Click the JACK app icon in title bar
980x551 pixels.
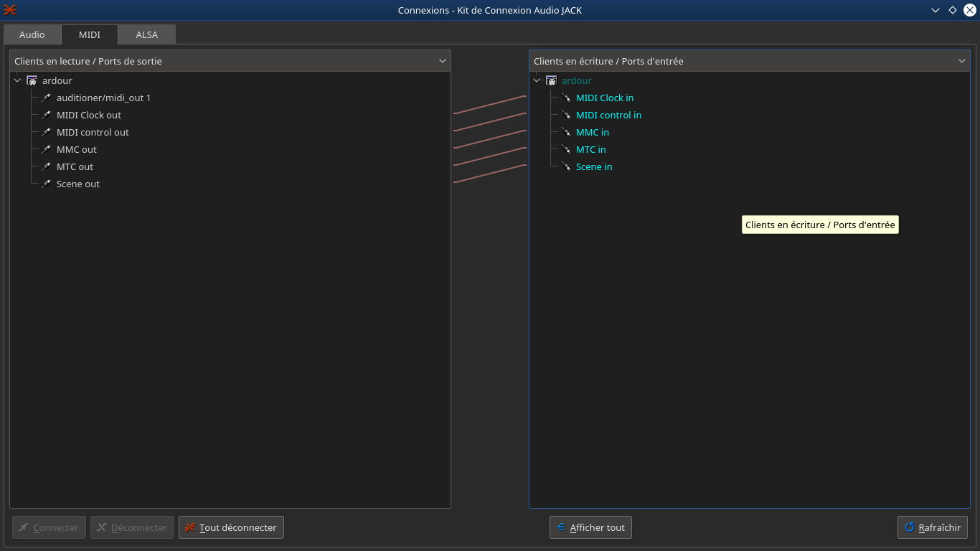[10, 10]
